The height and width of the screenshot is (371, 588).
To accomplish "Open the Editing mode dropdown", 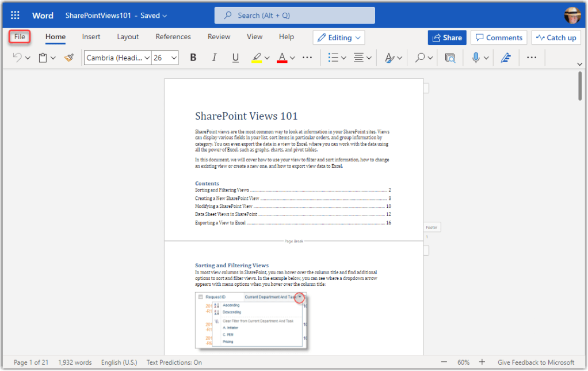I will tap(339, 37).
